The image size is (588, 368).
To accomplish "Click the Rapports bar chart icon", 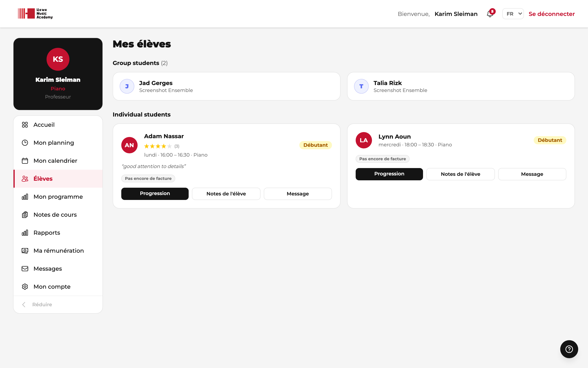I will (25, 233).
